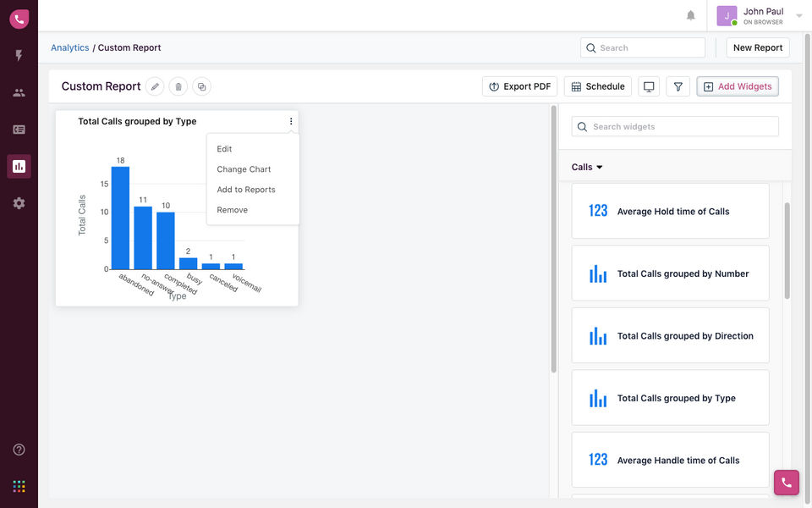Open the admin settings gear in sidebar
The width and height of the screenshot is (812, 508).
[x=19, y=203]
